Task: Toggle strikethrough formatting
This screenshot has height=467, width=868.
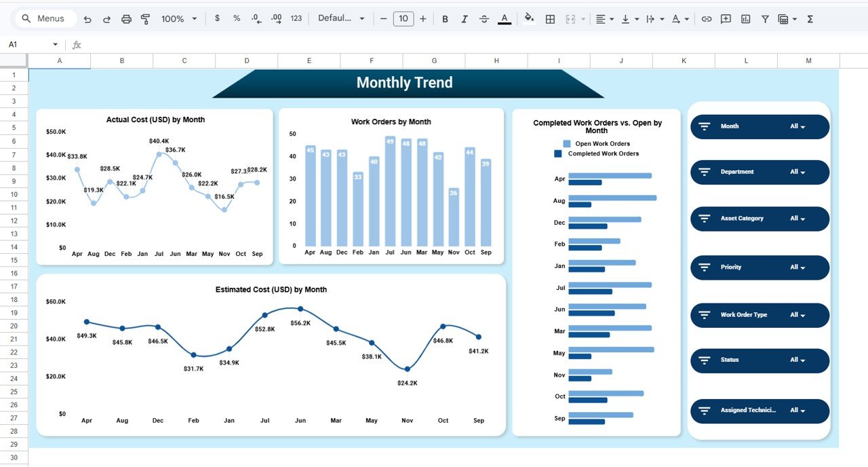Action: [484, 18]
